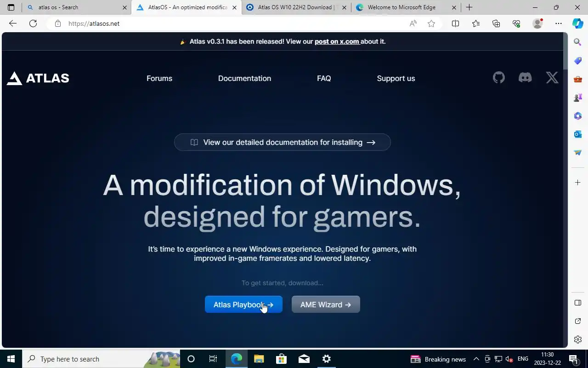Customize sidebar with the plus icon
The height and width of the screenshot is (368, 588).
point(578,183)
